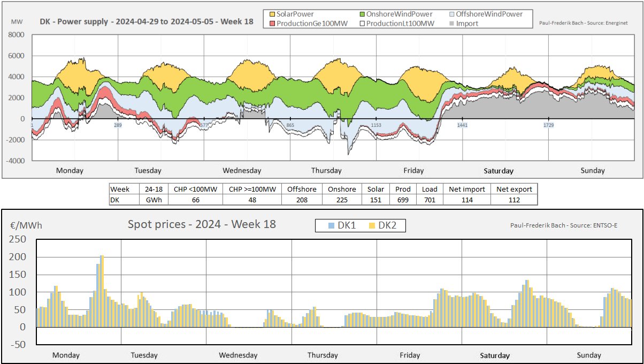Click Wednesday label under power supply chart
Viewport: 644px width, 364px height.
(x=242, y=171)
